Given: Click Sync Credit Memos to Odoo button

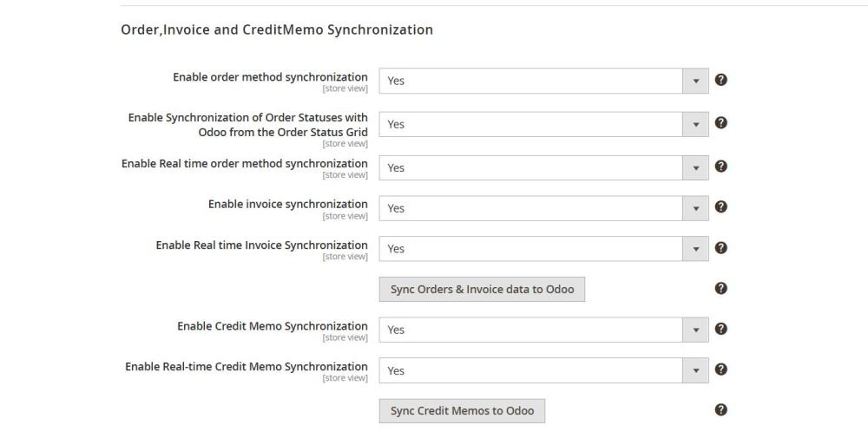Looking at the screenshot, I should point(463,411).
